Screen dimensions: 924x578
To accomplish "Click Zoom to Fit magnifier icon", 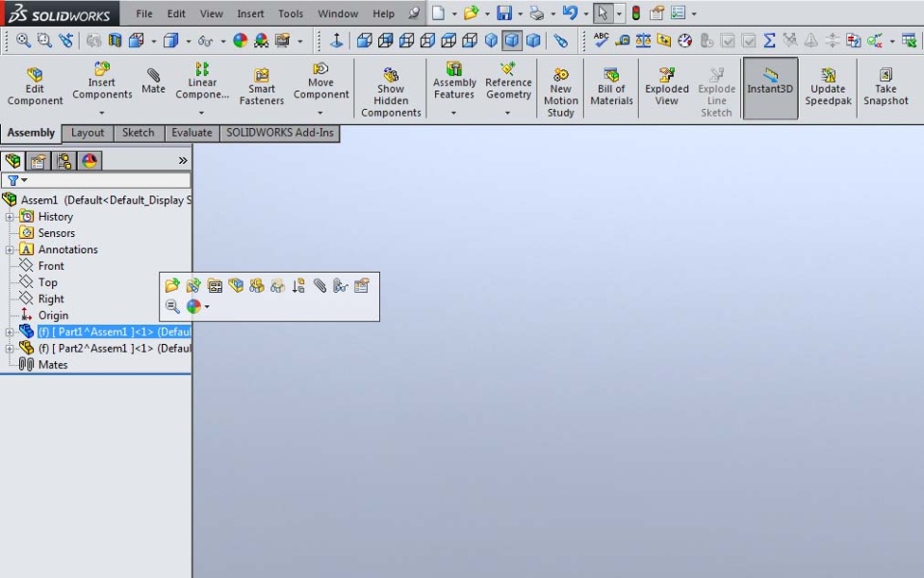I will pos(23,40).
